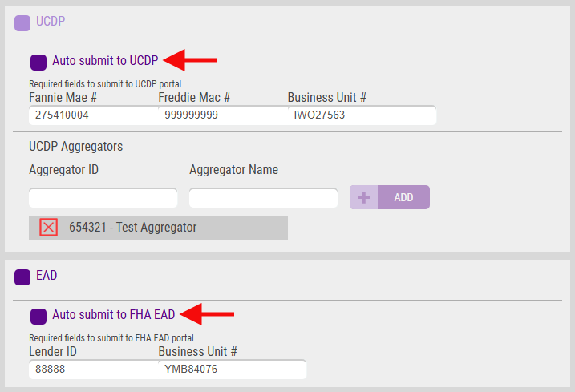Remove the 654321 Test Aggregator entry
The height and width of the screenshot is (392, 575).
click(49, 228)
